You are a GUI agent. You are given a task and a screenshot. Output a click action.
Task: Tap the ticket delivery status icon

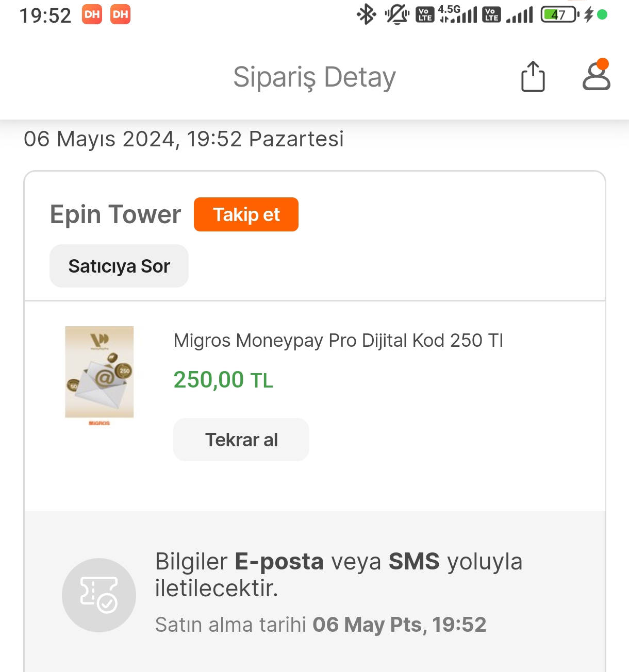[x=99, y=595]
